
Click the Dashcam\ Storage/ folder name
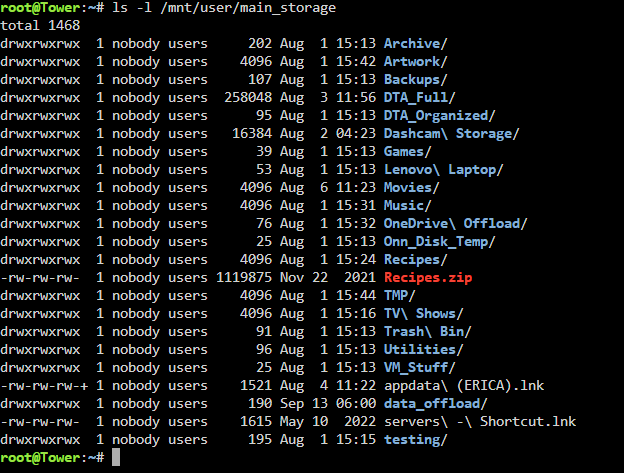(x=451, y=134)
